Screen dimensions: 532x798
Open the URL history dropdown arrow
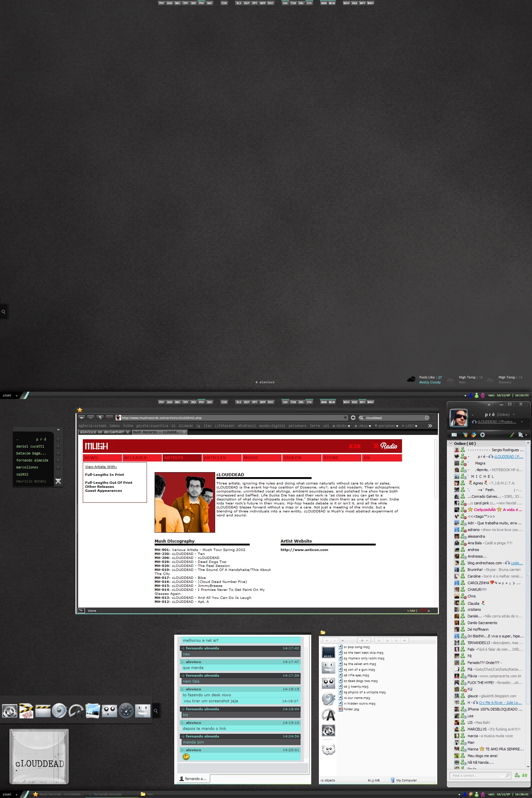pos(345,418)
